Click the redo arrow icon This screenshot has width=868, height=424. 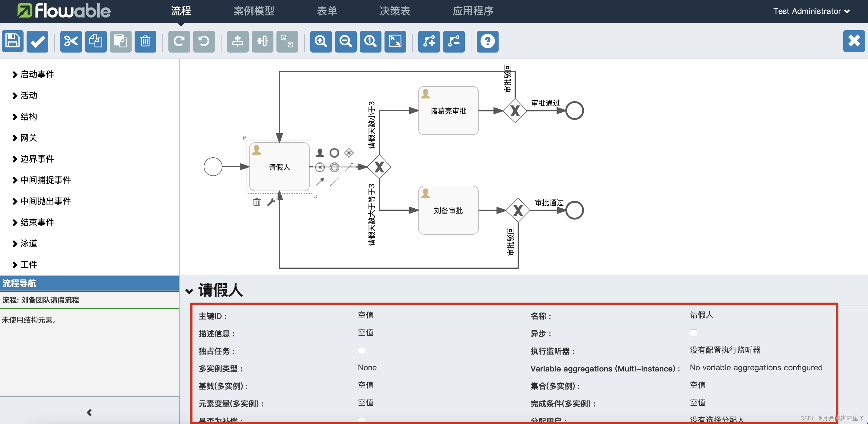(x=179, y=41)
